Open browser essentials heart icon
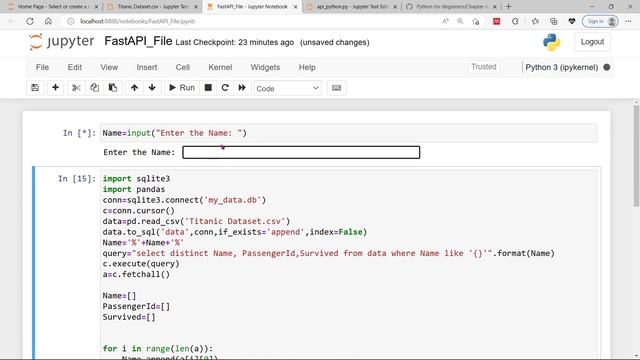This screenshot has width=640, height=360. 572,21
